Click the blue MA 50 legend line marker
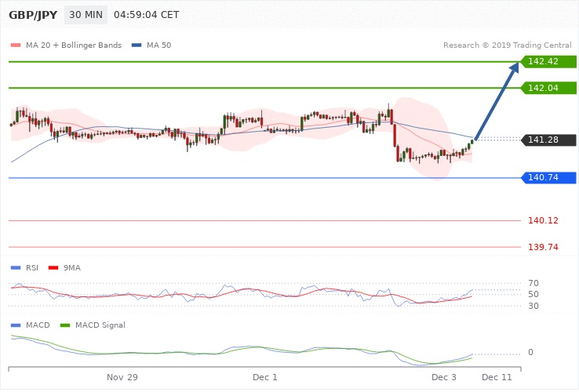The height and width of the screenshot is (392, 579). tap(137, 45)
